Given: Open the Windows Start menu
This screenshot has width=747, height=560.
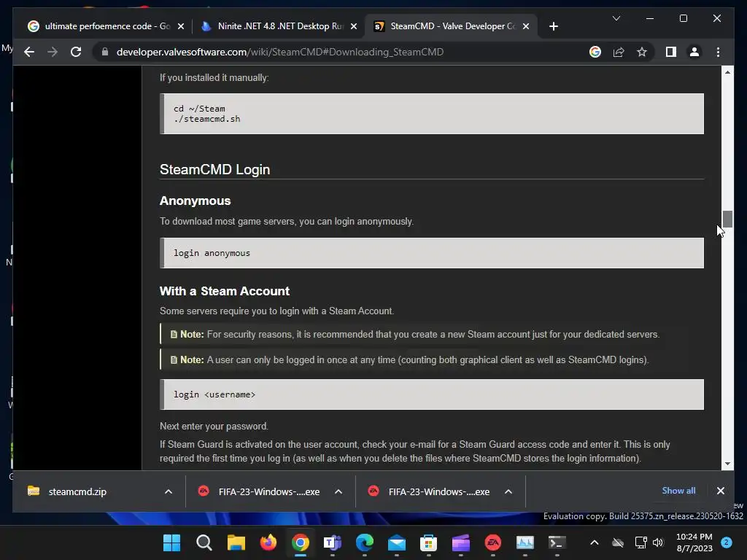Looking at the screenshot, I should [171, 542].
